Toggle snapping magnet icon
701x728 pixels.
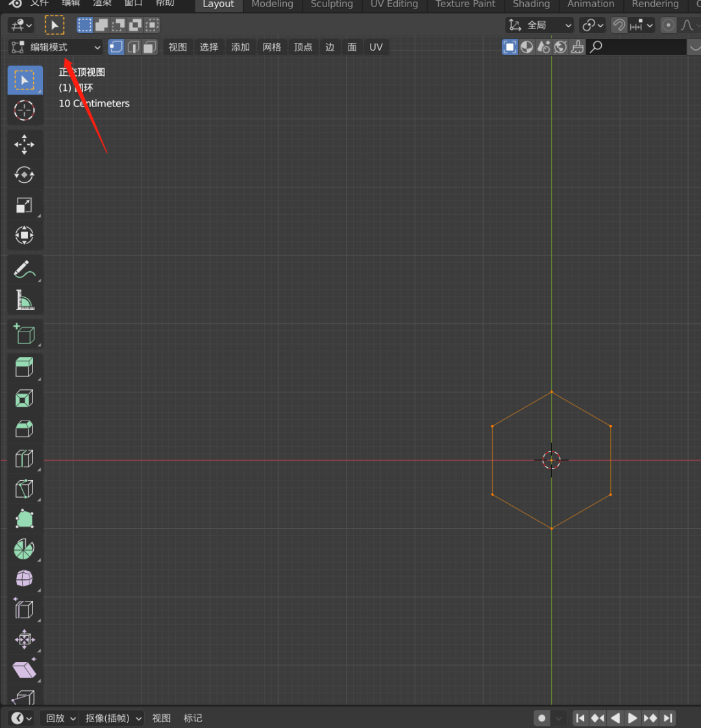(619, 25)
